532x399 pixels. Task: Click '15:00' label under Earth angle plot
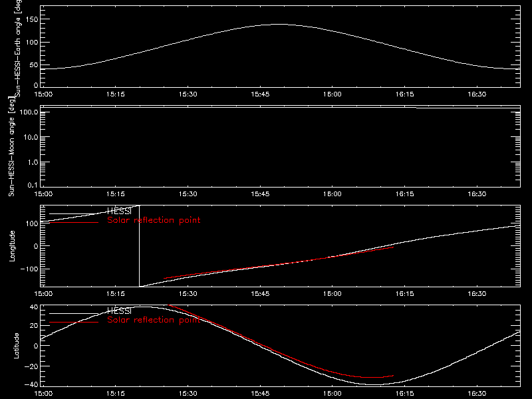tap(43, 94)
